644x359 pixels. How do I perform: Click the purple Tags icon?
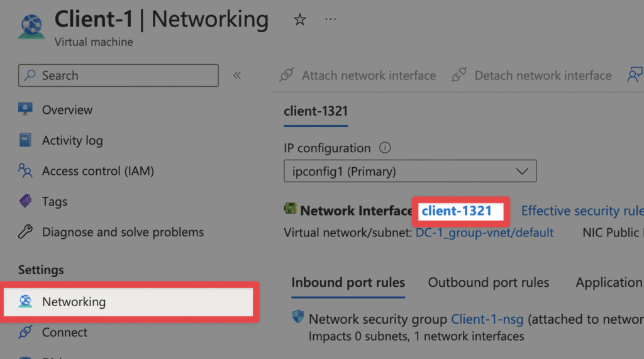[25, 201]
